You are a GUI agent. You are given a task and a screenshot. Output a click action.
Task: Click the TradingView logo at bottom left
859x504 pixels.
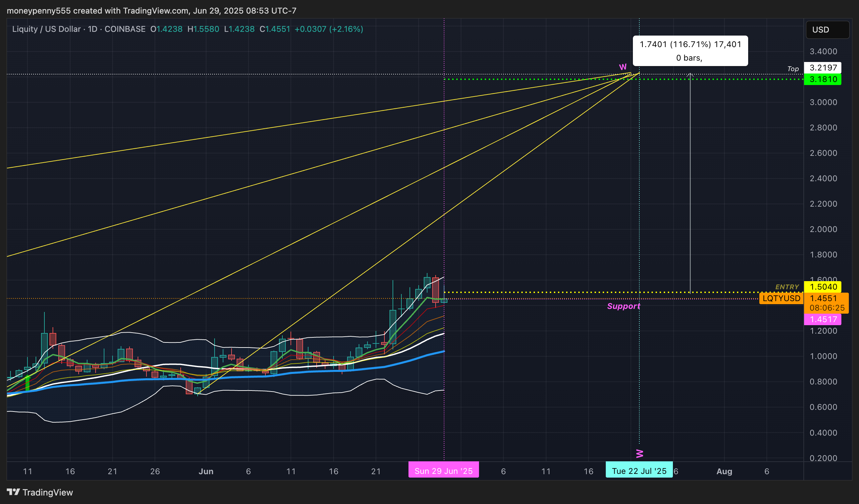click(40, 492)
